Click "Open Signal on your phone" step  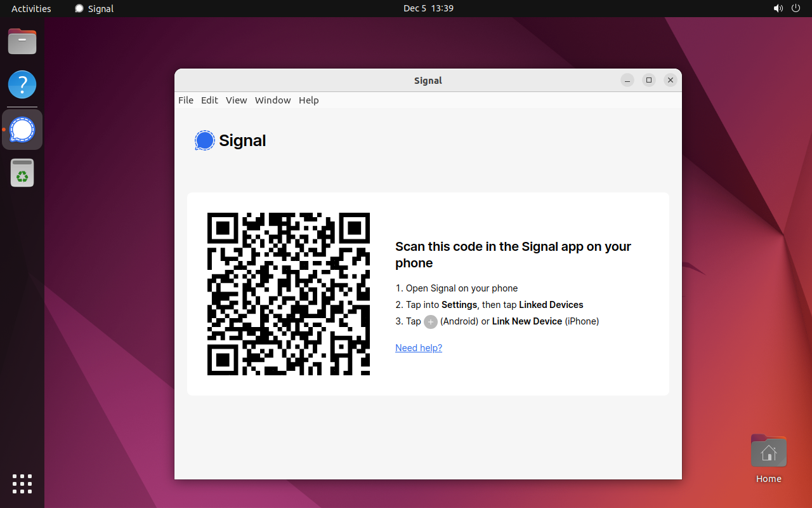pyautogui.click(x=462, y=288)
